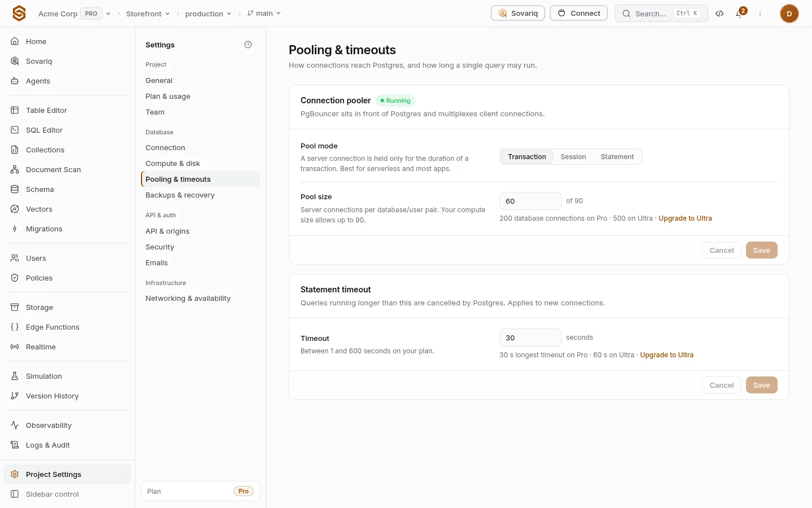Open Backups & recovery settings
This screenshot has height=508, width=812.
click(200, 195)
